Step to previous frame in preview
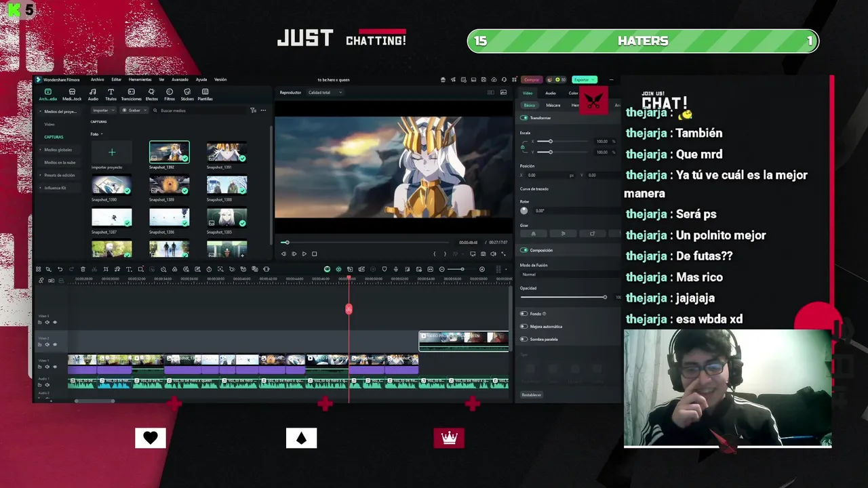This screenshot has height=488, width=868. tap(283, 254)
